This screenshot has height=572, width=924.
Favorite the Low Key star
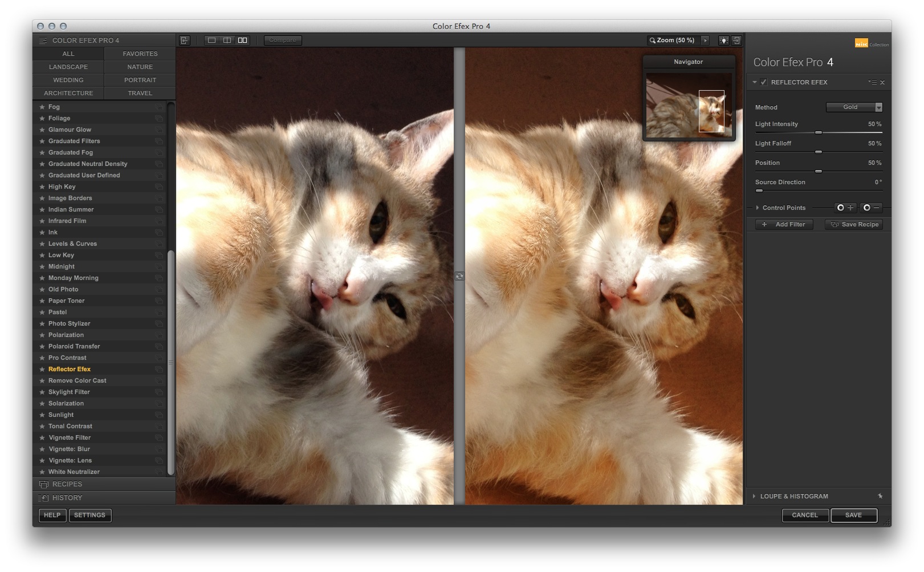[42, 255]
